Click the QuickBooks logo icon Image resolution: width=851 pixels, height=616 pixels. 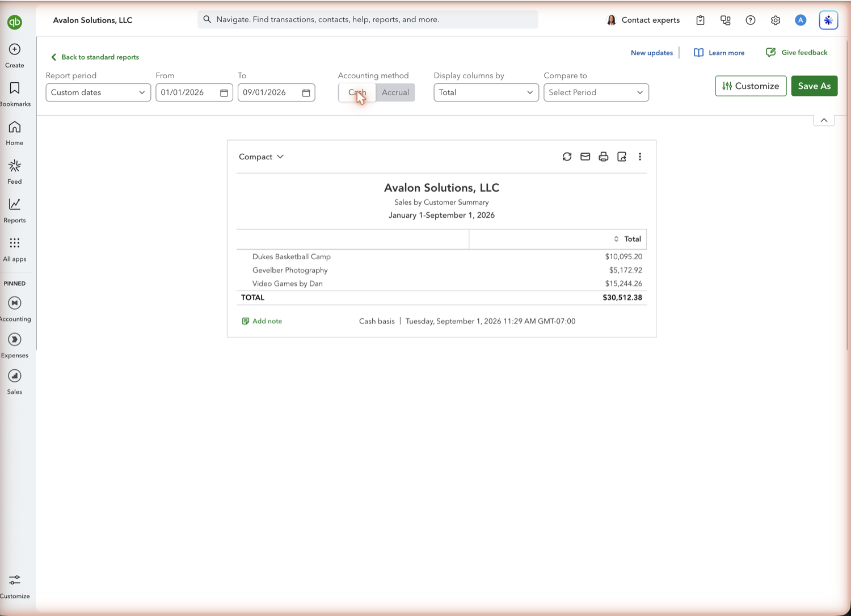(x=15, y=22)
